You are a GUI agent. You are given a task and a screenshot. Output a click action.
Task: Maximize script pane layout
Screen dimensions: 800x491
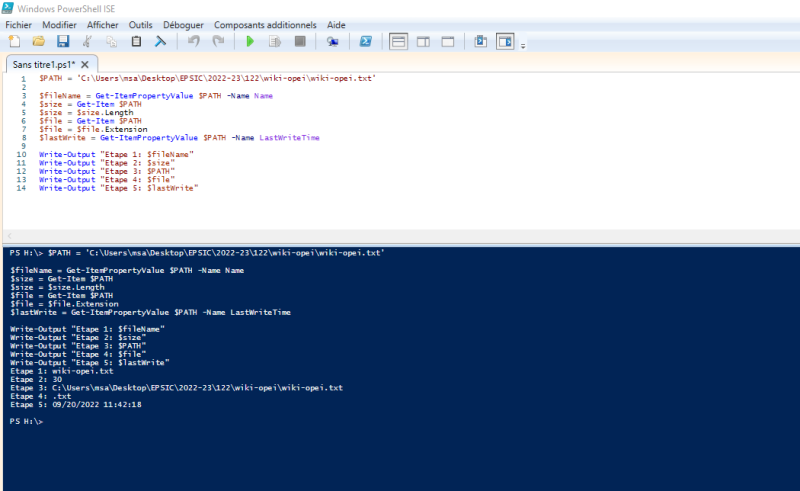(448, 41)
